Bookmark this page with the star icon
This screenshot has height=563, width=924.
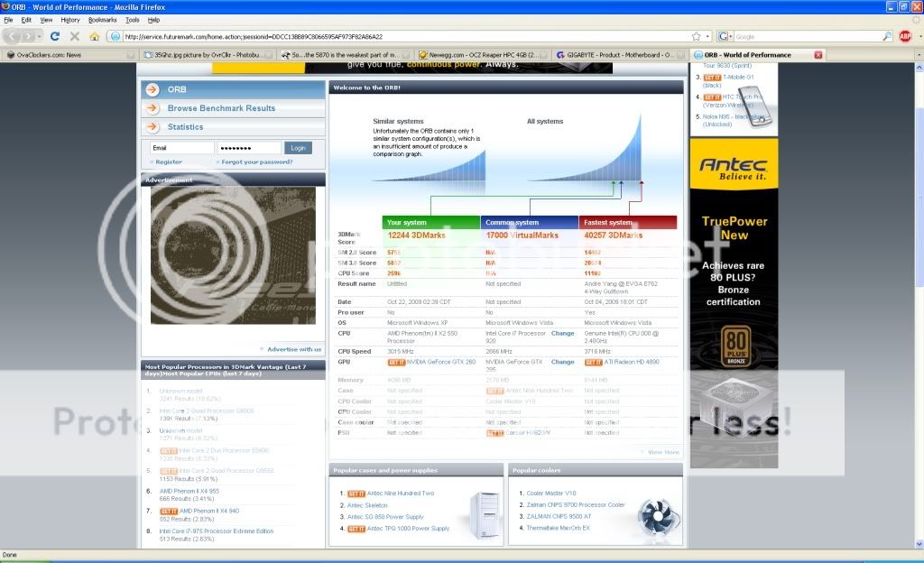[x=696, y=36]
